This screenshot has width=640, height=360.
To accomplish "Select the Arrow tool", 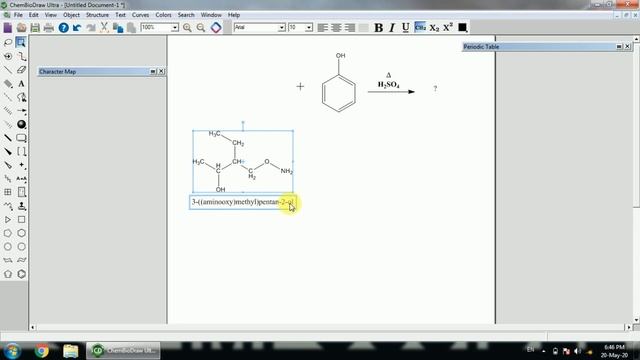I will 22,111.
